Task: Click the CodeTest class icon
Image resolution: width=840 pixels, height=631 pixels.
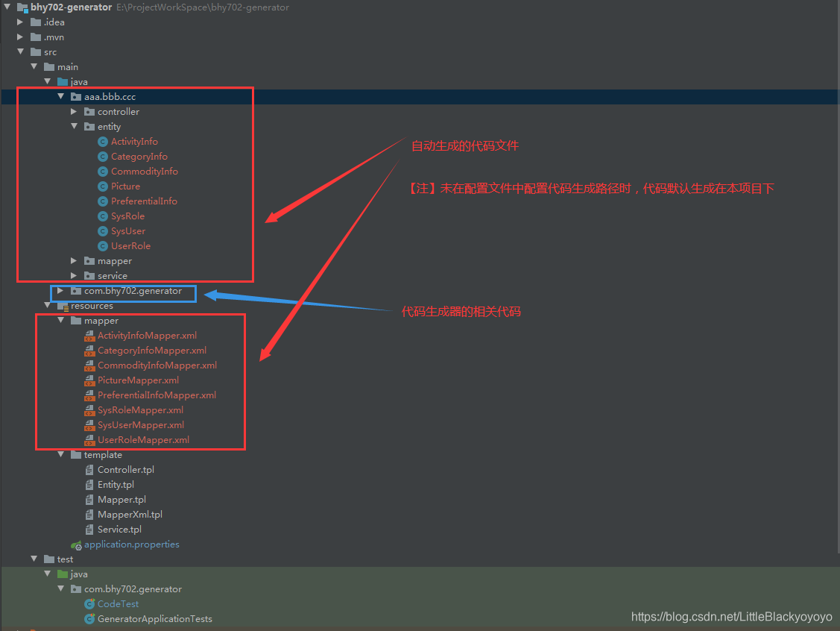Action: click(89, 604)
